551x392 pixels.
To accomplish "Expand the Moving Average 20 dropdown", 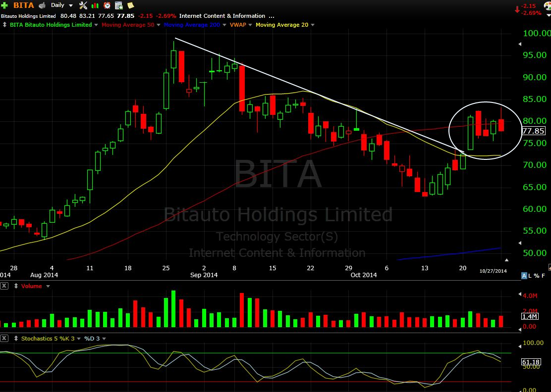I will [312, 25].
